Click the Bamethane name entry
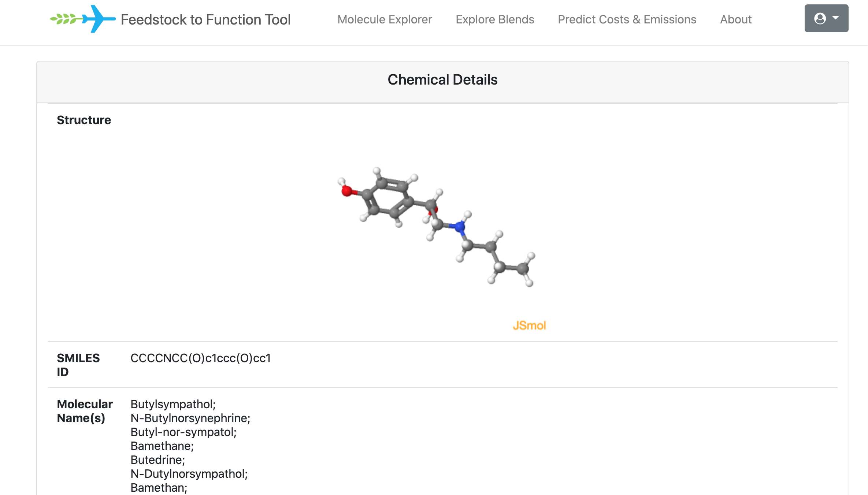The height and width of the screenshot is (495, 868). [162, 446]
